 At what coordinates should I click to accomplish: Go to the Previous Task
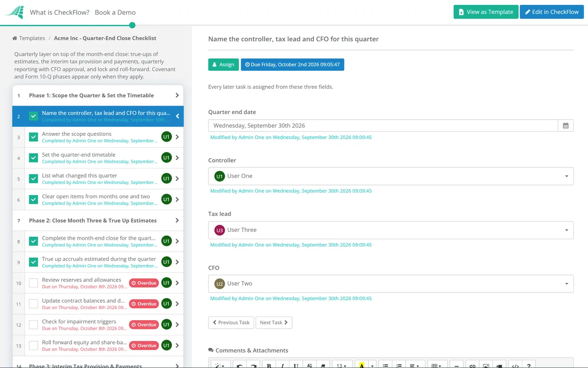(x=231, y=322)
